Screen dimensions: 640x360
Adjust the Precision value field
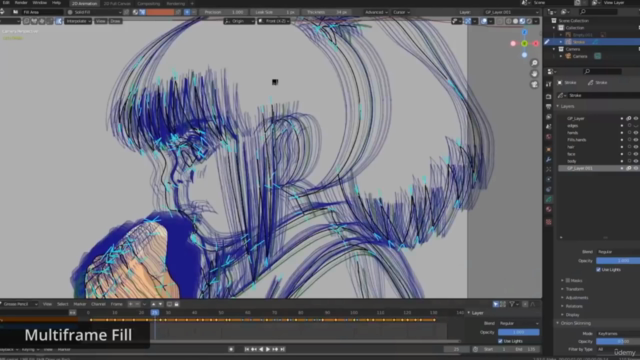[x=224, y=12]
